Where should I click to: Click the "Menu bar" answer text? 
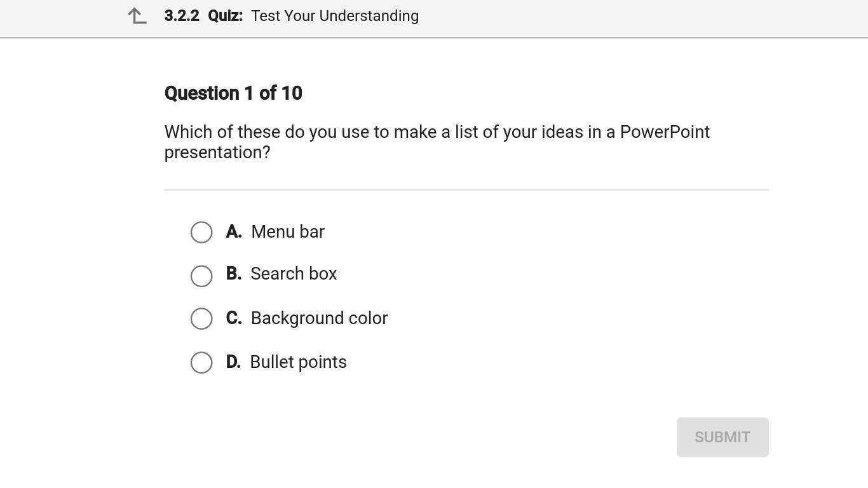click(x=288, y=232)
